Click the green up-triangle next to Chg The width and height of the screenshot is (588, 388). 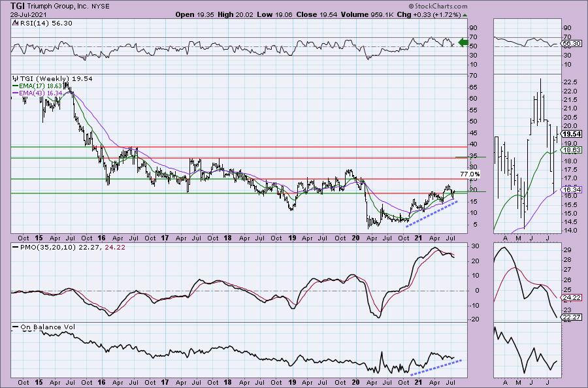coord(465,15)
